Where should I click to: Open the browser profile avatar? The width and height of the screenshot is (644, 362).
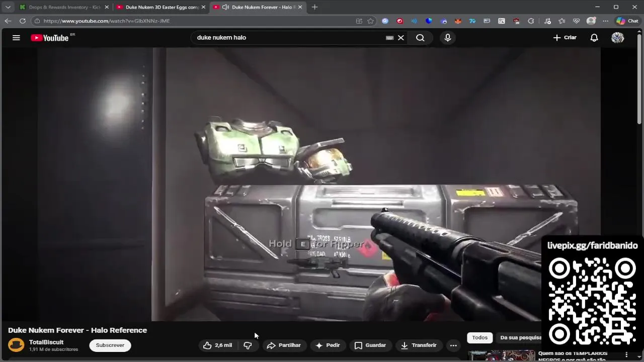click(x=591, y=21)
